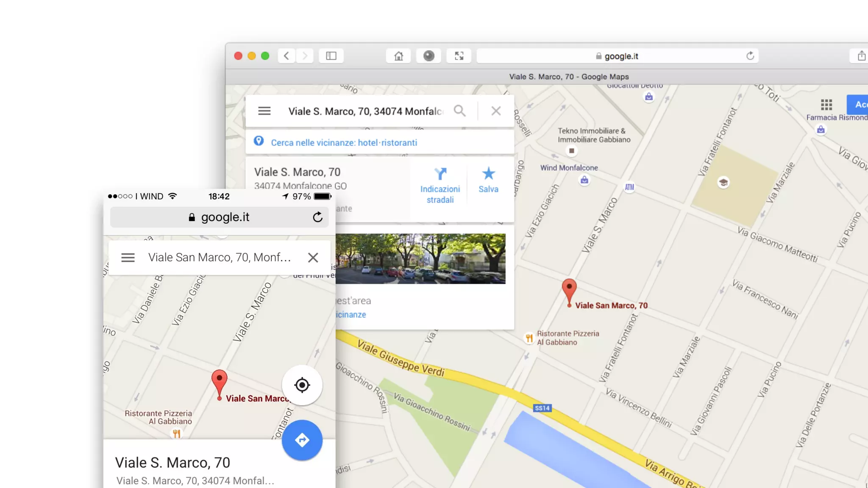The image size is (868, 488).
Task: Open the Street View photo thumbnail
Action: tap(420, 258)
